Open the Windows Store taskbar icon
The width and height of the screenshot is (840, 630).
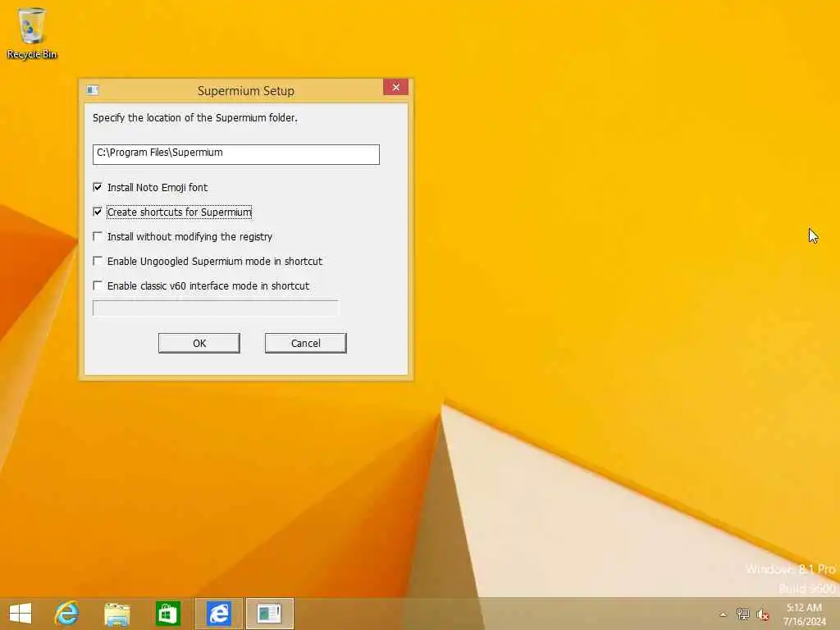pos(167,614)
